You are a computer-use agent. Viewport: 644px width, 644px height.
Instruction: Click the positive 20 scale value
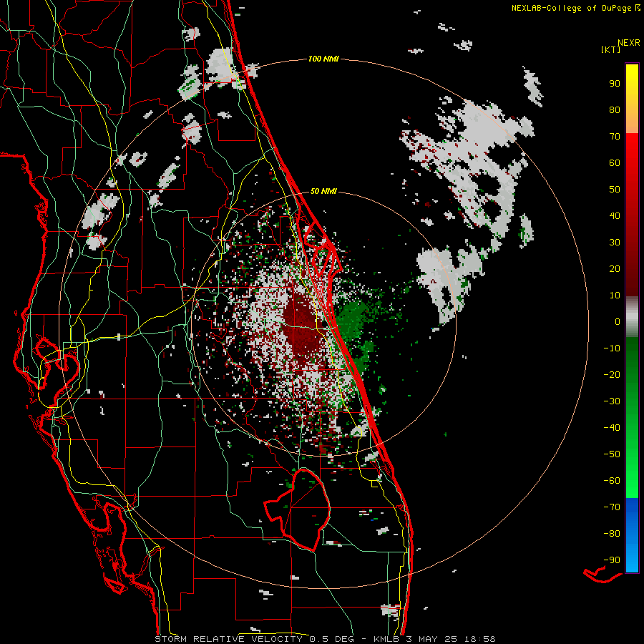point(615,269)
